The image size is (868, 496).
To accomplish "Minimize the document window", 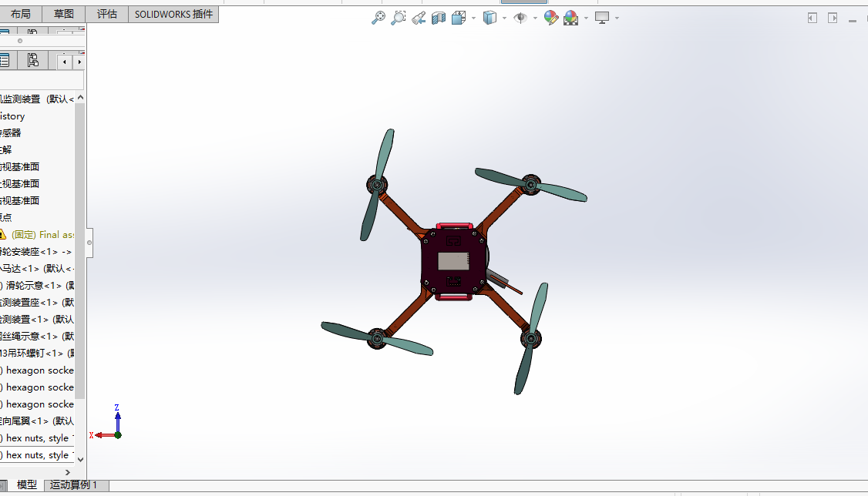I will click(853, 20).
